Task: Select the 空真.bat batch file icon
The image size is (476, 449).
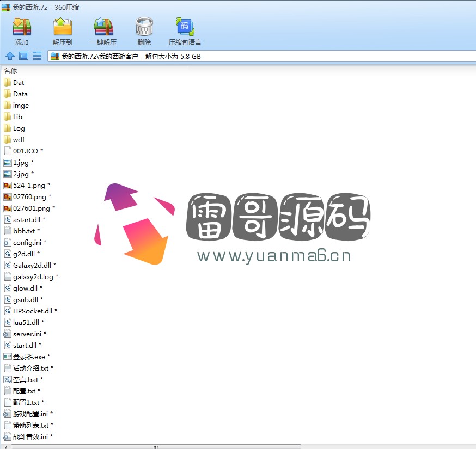Action: (7, 379)
